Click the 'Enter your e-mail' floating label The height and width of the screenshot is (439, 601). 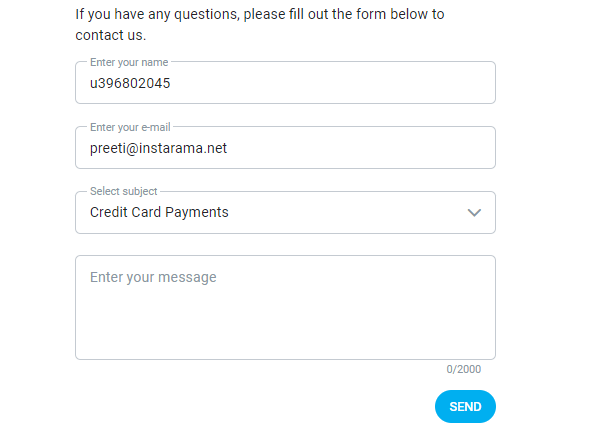(x=132, y=127)
